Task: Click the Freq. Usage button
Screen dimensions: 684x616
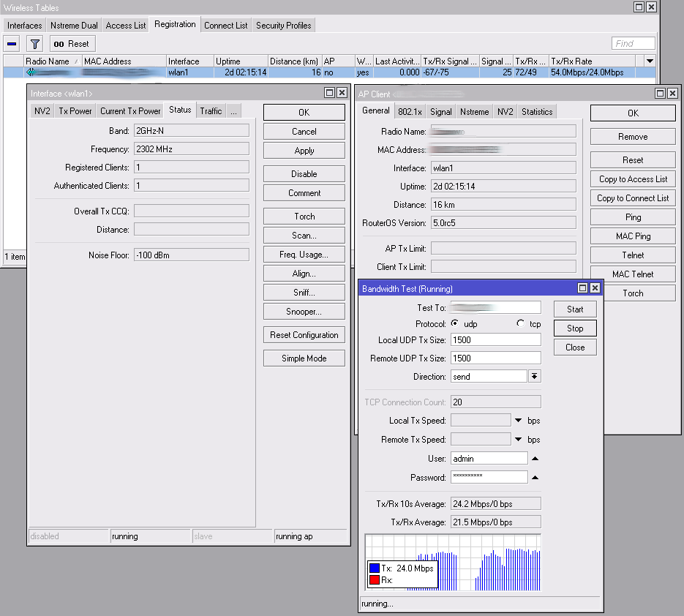Action: [x=304, y=255]
